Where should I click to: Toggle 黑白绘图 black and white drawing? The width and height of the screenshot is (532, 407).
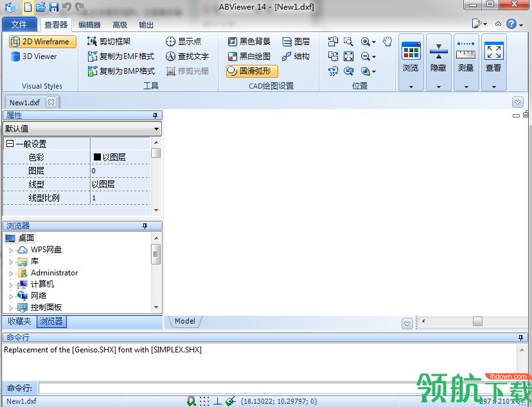(x=249, y=56)
